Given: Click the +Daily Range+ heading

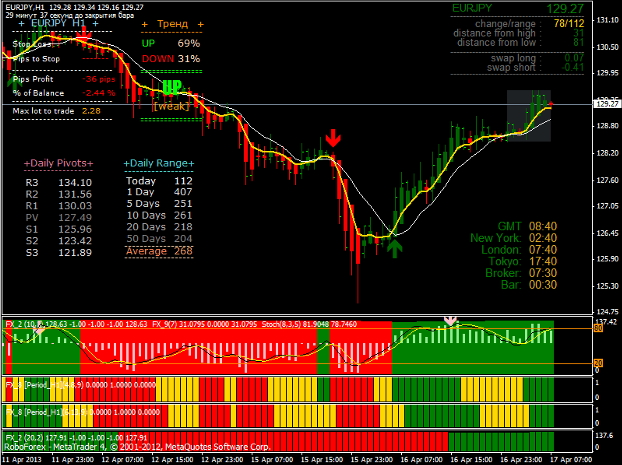Looking at the screenshot, I should pos(159,163).
